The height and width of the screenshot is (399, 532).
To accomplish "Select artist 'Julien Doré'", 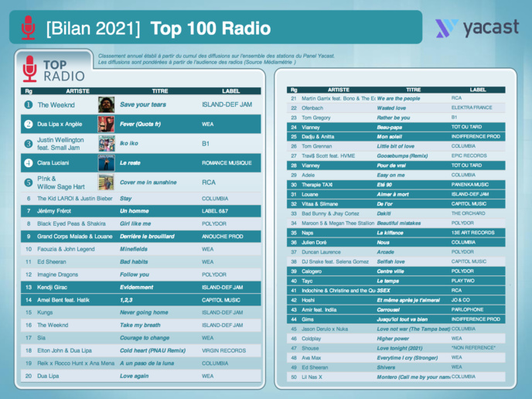I will [x=314, y=242].
